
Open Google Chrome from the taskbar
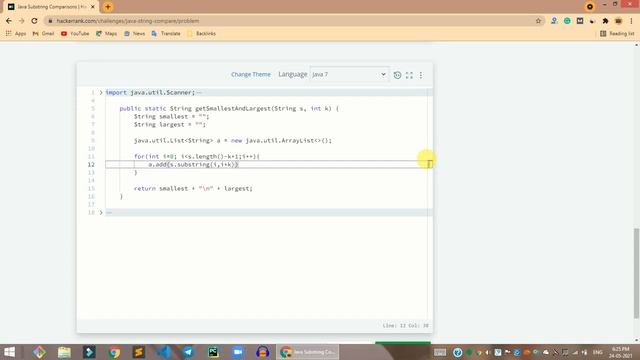point(114,352)
